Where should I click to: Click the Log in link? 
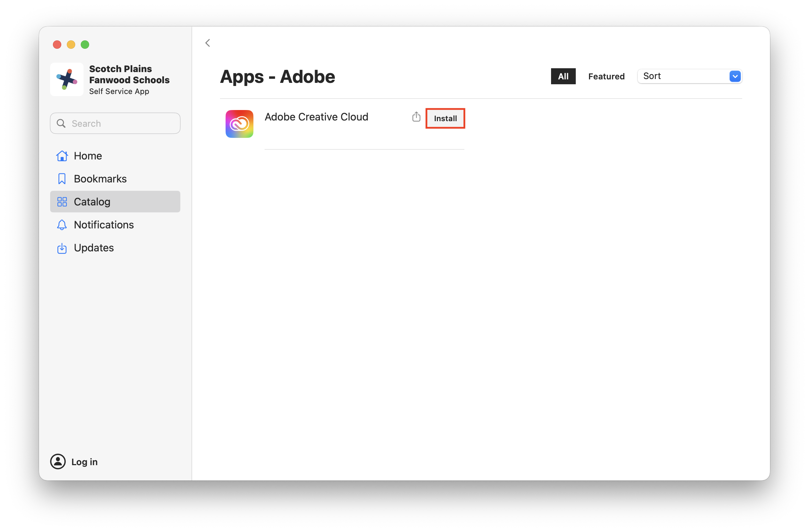(x=84, y=462)
